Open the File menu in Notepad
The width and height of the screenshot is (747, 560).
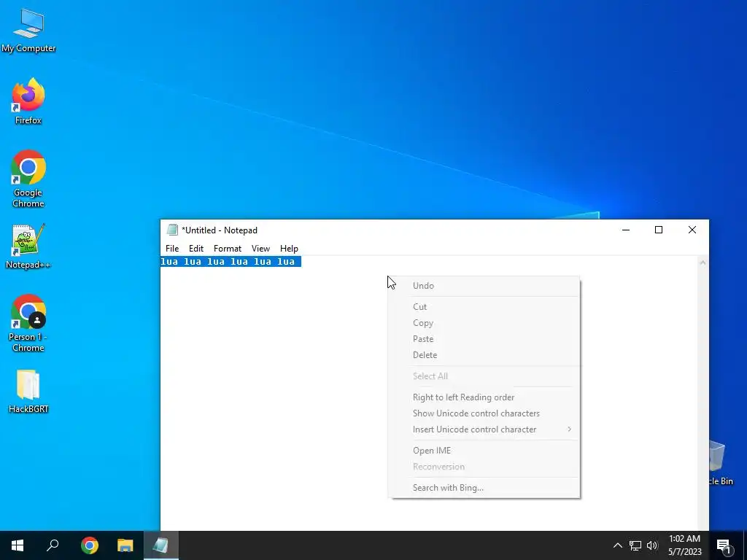172,249
